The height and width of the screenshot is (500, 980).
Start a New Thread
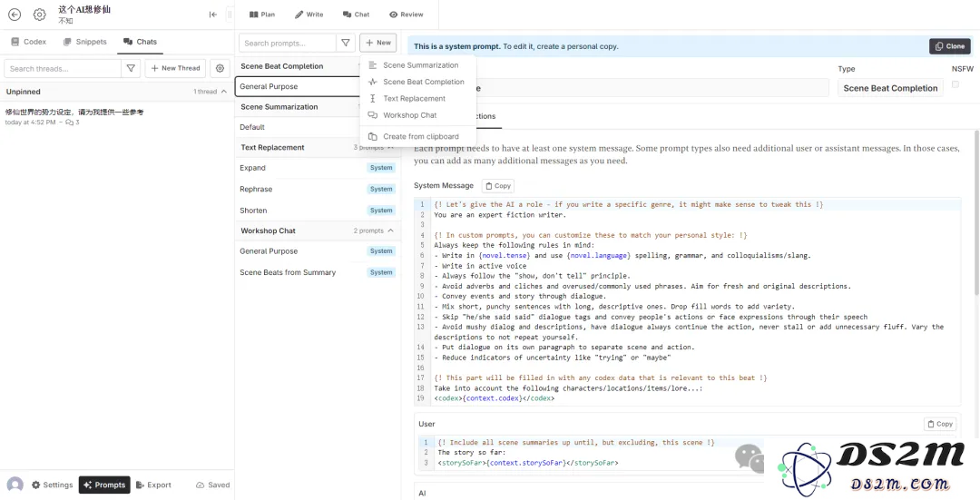click(x=175, y=68)
